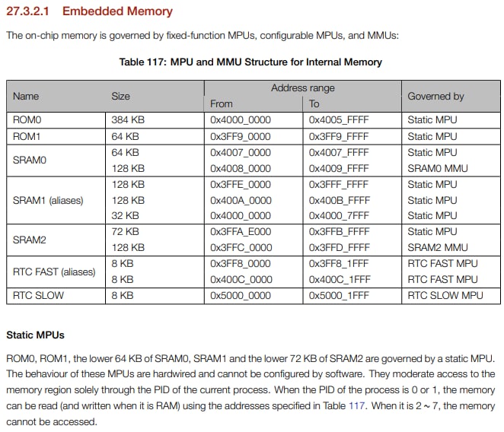The width and height of the screenshot is (504, 432).
Task: Select the RTC SLOW name cell
Action: point(38,296)
